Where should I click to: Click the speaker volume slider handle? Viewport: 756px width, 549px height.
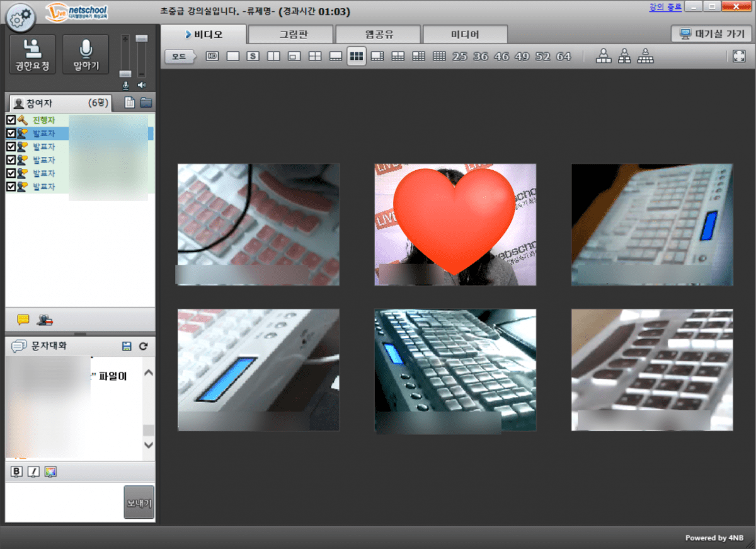[142, 39]
